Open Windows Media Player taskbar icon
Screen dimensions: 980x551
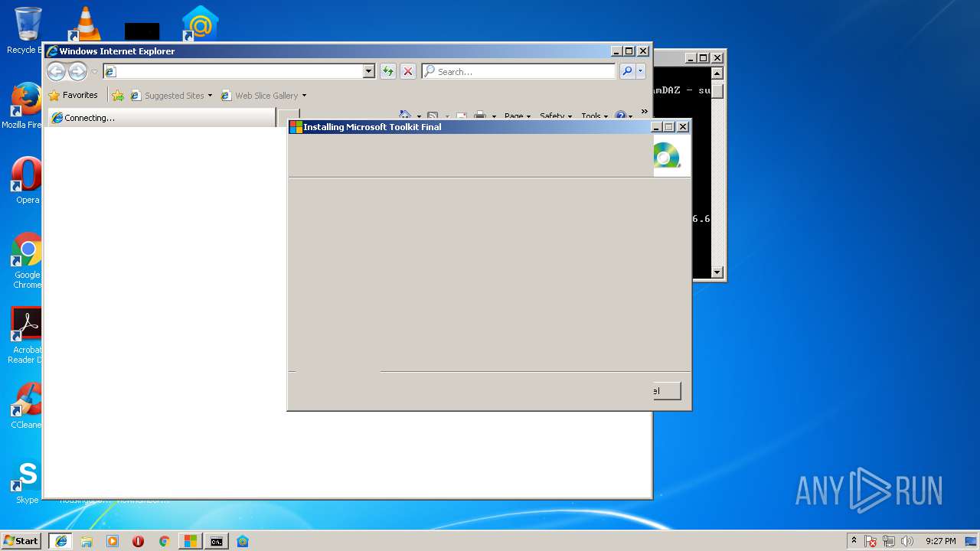[113, 541]
